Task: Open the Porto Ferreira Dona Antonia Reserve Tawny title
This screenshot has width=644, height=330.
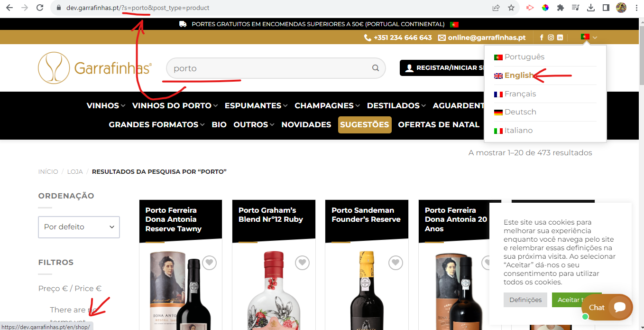Action: coord(174,219)
